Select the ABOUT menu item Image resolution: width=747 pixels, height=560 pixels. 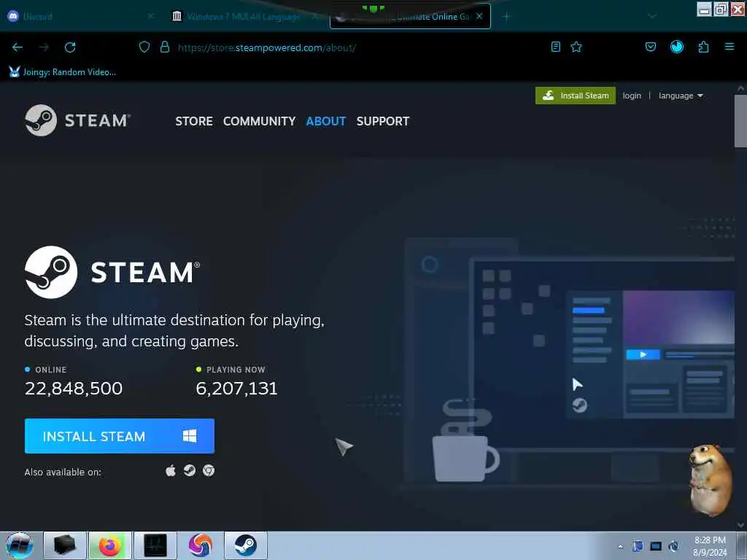326,122
